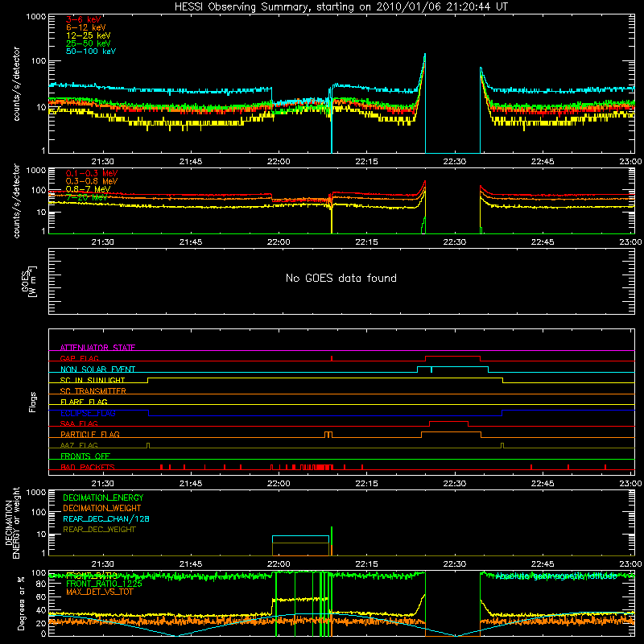644x644 pixels.
Task: Select the 3-6 keV legend label
Action: [x=84, y=19]
